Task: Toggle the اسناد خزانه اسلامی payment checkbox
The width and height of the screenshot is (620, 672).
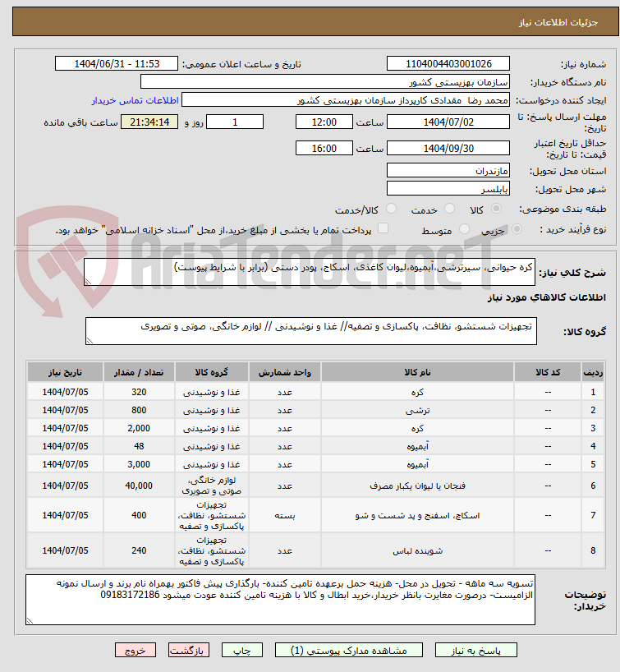Action: pyautogui.click(x=383, y=228)
